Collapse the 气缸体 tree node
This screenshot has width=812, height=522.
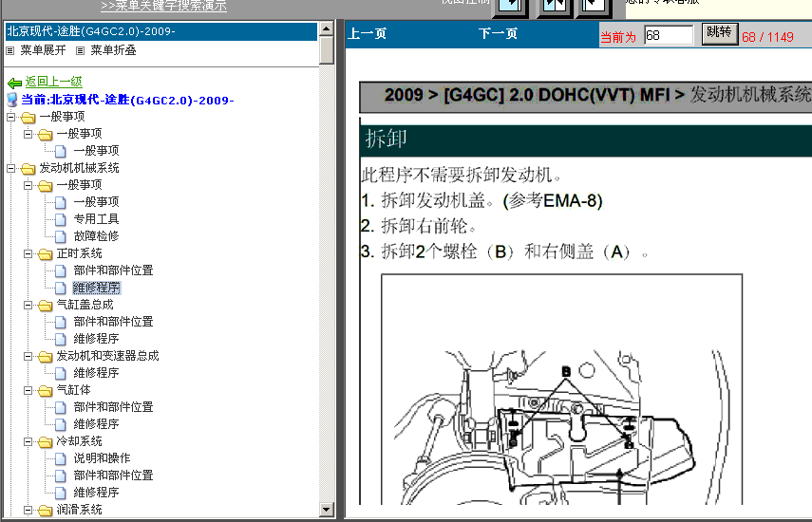pyautogui.click(x=28, y=390)
